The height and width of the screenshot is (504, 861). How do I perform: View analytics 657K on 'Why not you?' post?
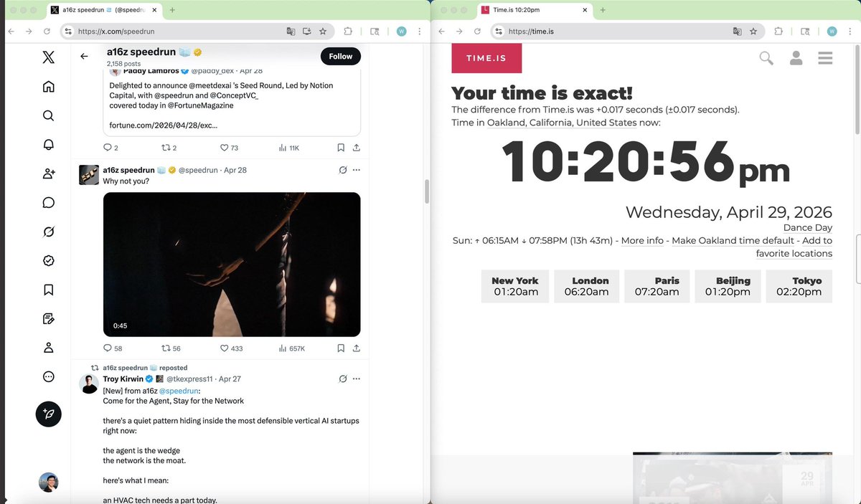click(291, 348)
